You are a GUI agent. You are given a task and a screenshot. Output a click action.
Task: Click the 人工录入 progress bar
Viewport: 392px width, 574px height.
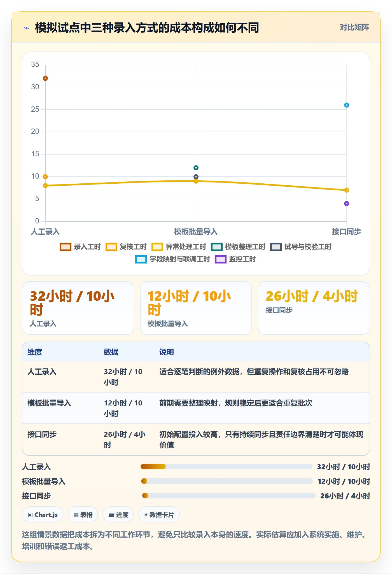(x=226, y=466)
